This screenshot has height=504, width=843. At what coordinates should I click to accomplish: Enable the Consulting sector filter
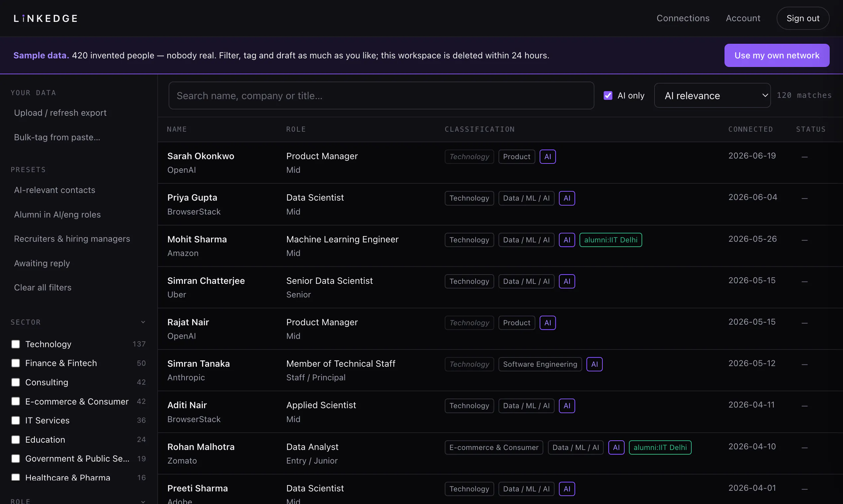point(16,382)
